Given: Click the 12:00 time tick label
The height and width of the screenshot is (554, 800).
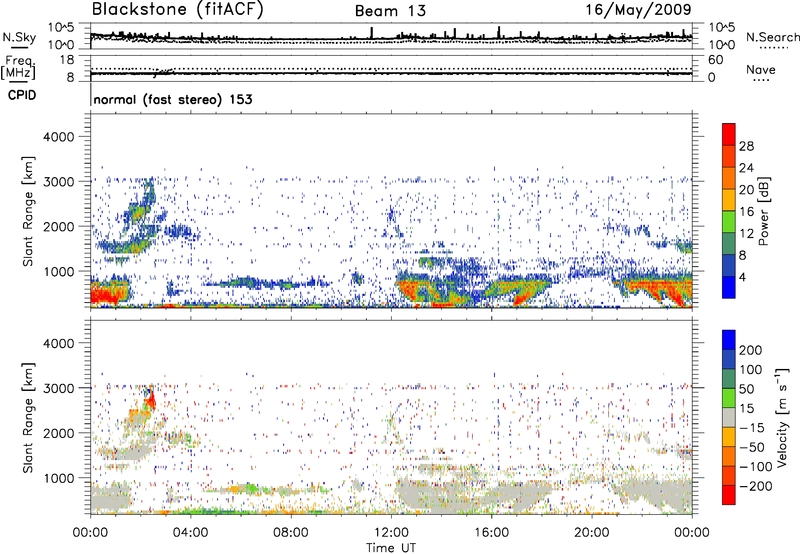Looking at the screenshot, I should coord(391,533).
